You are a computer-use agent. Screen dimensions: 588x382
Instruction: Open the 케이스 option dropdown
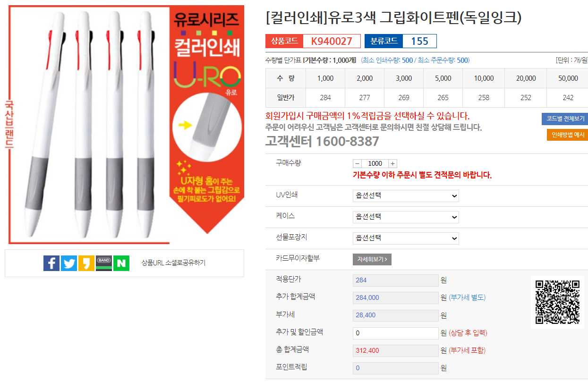point(406,217)
